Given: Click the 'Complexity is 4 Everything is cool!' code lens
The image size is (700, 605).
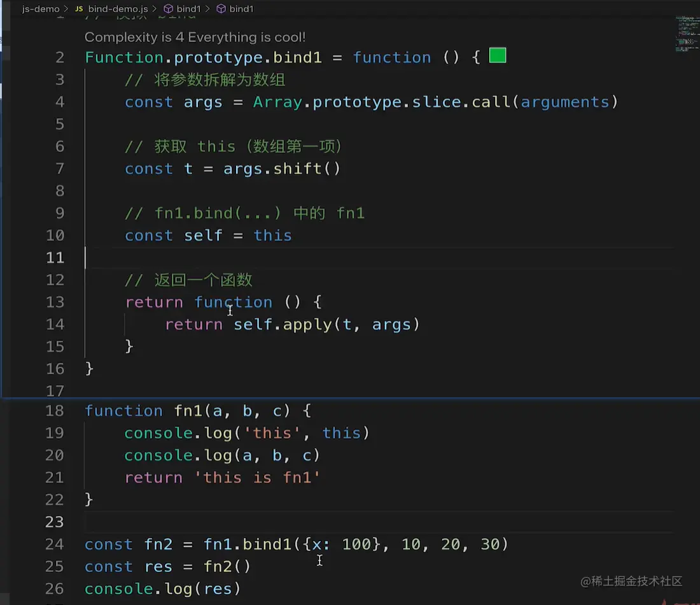Looking at the screenshot, I should (195, 37).
